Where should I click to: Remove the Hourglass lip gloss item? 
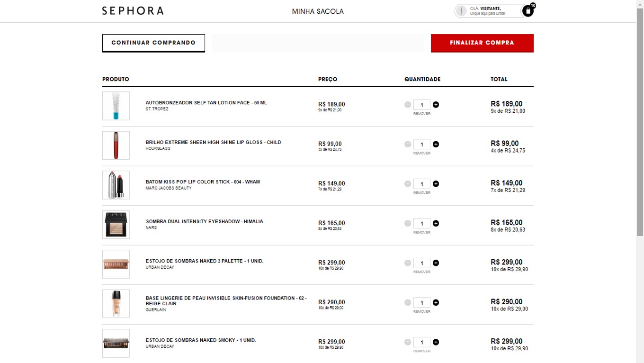pos(422,153)
